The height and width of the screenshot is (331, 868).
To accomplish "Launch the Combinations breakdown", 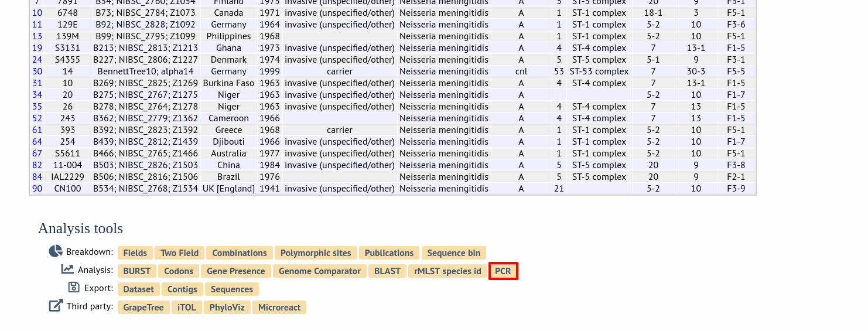I will [x=240, y=253].
